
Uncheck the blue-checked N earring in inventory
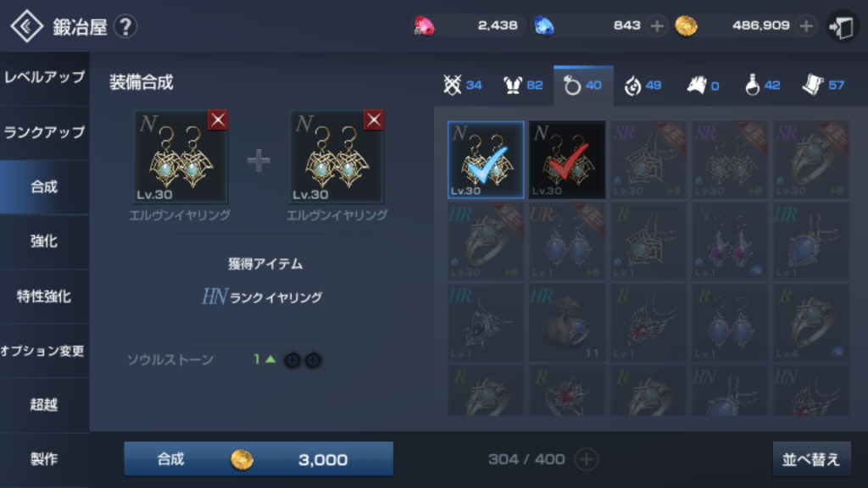coord(486,160)
